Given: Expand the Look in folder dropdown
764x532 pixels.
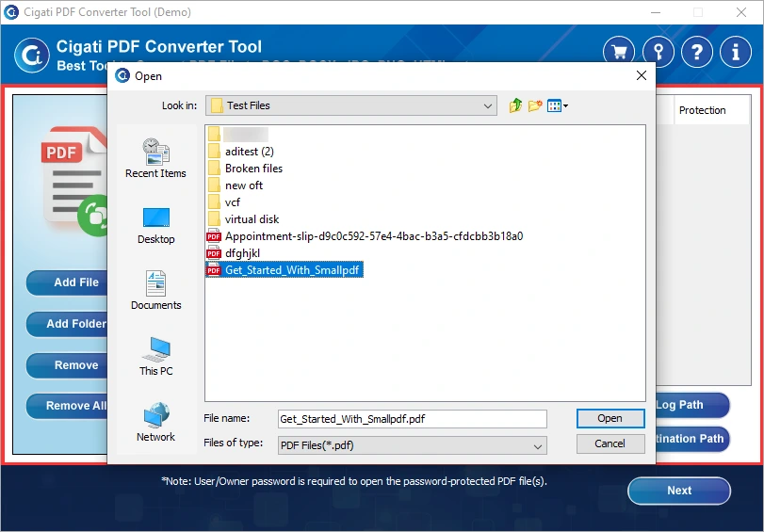Looking at the screenshot, I should (x=487, y=105).
